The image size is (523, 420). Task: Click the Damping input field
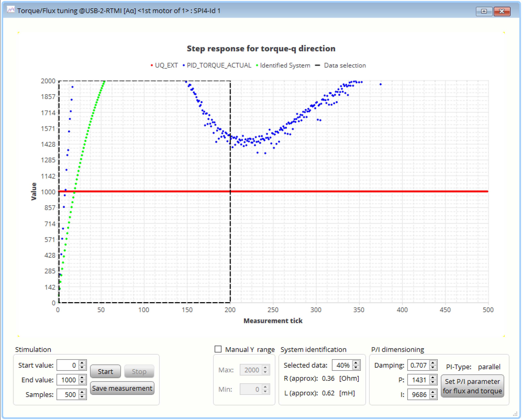coord(418,365)
